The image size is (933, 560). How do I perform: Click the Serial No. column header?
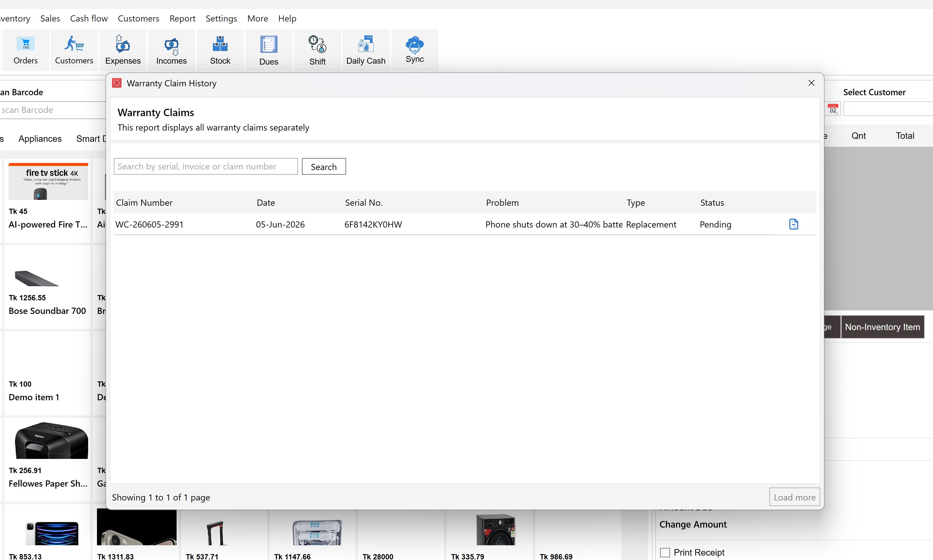[x=363, y=203]
